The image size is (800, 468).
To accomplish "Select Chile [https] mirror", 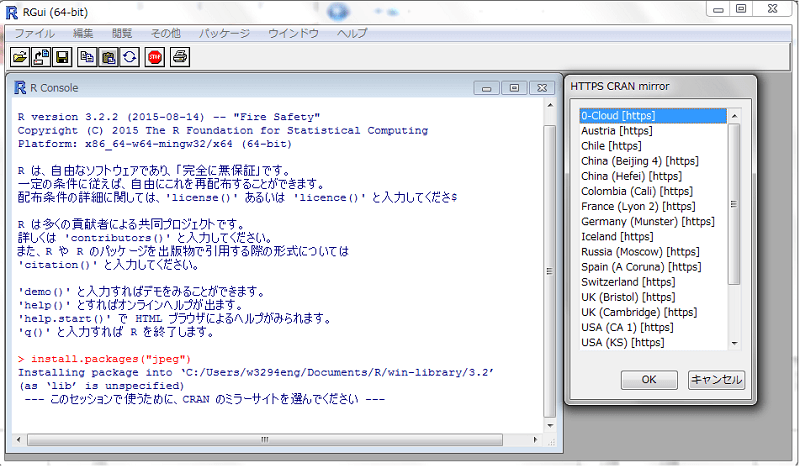I will coord(653,146).
